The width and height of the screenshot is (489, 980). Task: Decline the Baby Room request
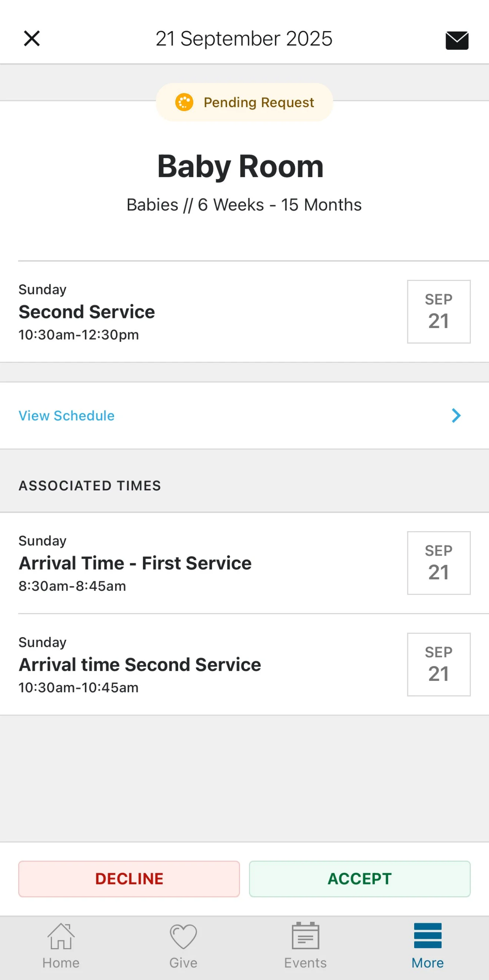click(x=129, y=879)
